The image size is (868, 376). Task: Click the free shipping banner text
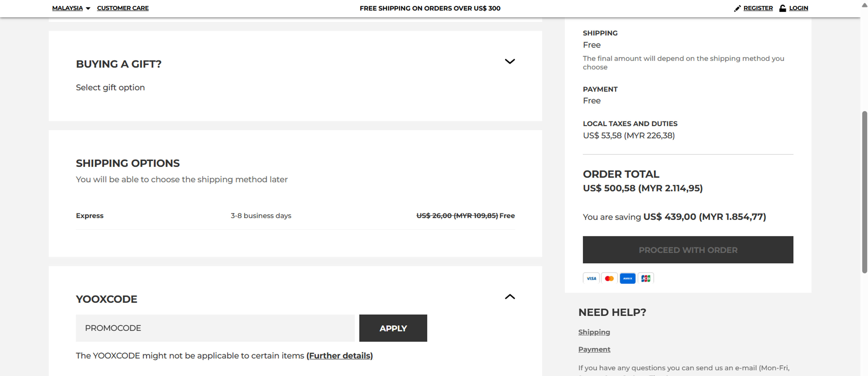[430, 8]
